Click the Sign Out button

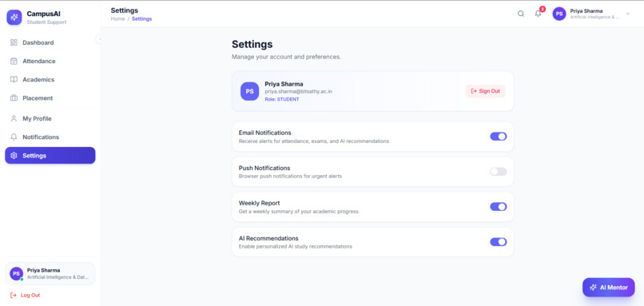(485, 91)
